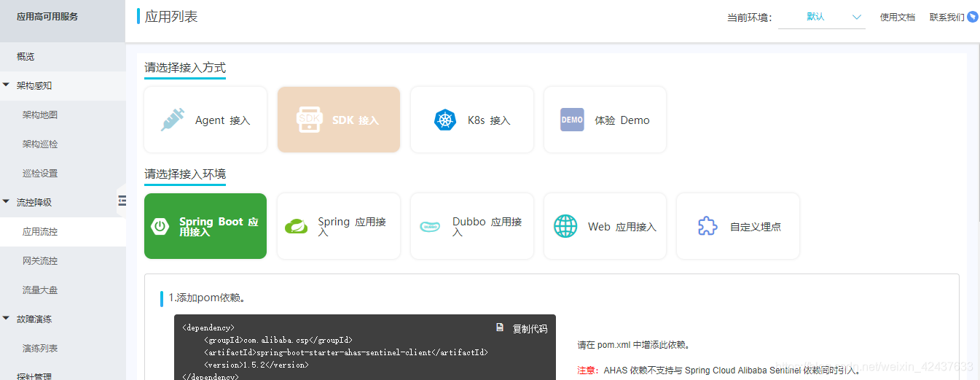The image size is (980, 380).
Task: Click the 请选择接入方式 heading
Action: [185, 68]
